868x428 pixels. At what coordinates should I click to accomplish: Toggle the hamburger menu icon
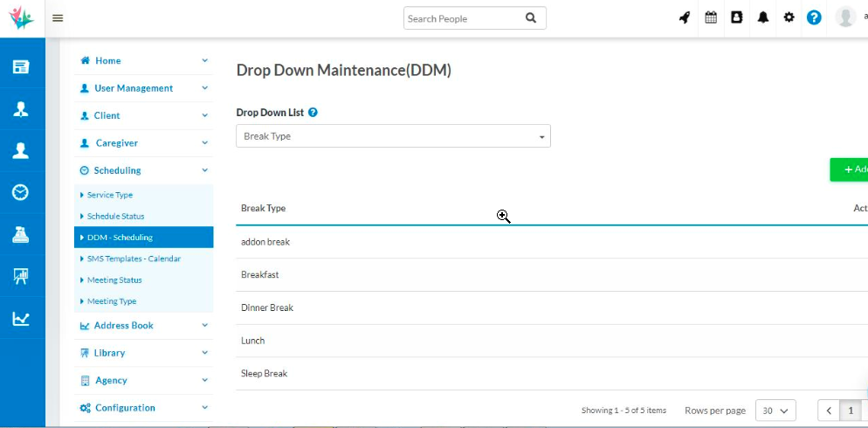point(58,18)
